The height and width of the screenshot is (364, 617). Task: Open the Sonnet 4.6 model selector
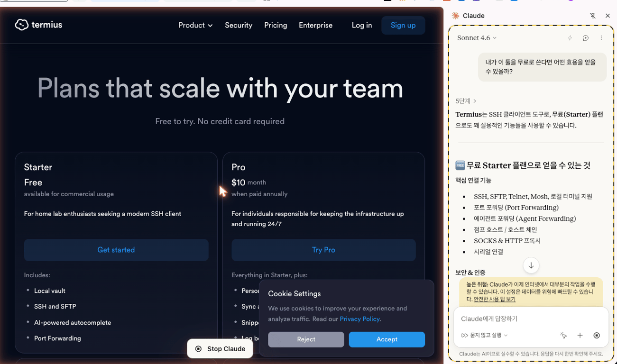click(x=477, y=38)
